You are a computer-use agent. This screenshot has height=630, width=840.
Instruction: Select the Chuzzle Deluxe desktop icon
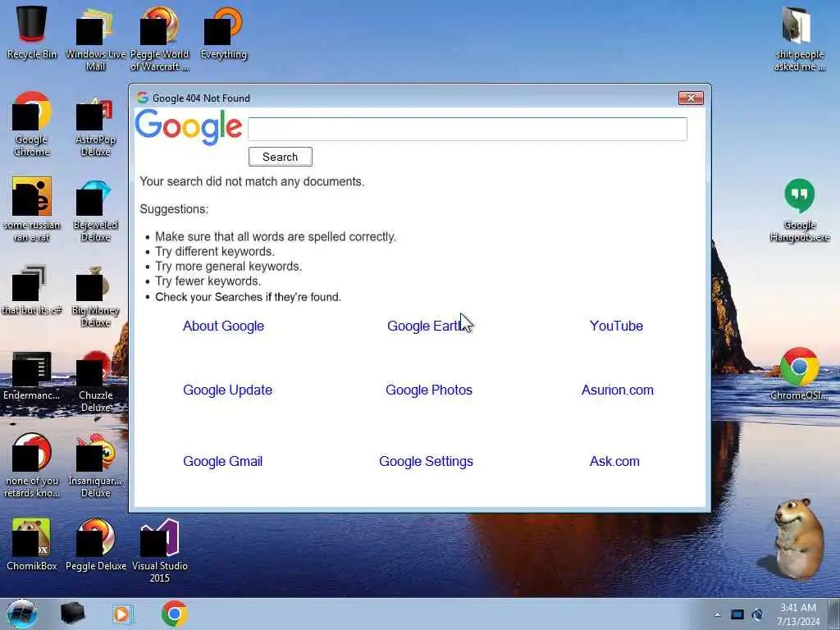click(x=95, y=381)
